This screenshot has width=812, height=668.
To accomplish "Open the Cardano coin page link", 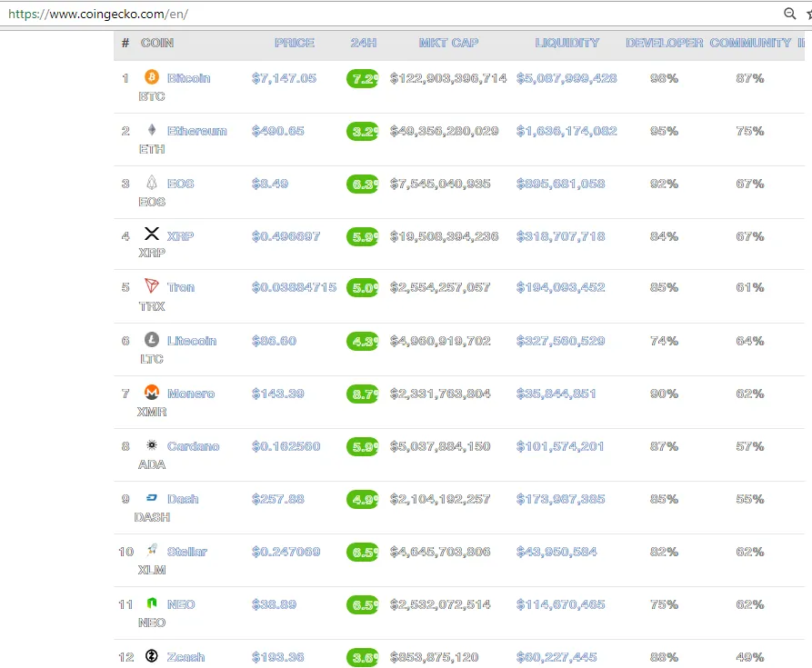I will (193, 446).
